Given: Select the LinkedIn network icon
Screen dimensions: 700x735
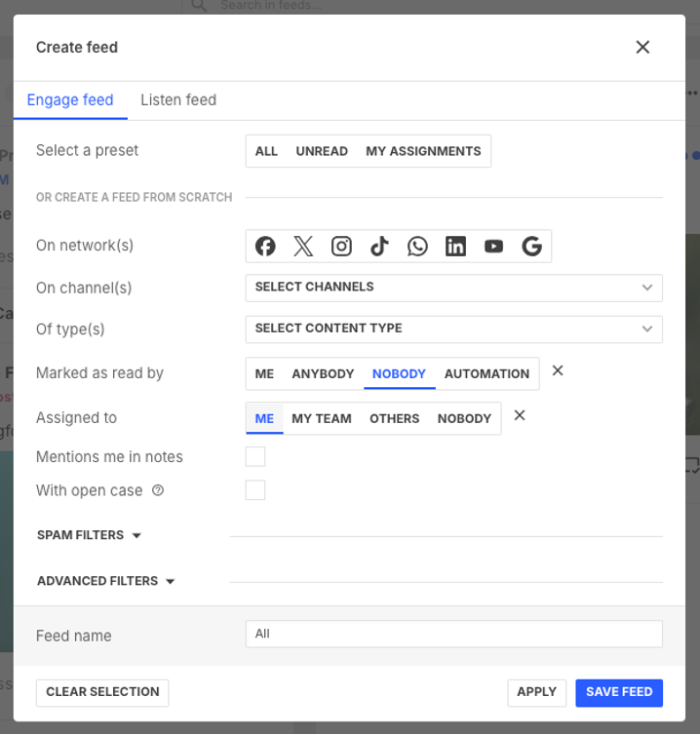Looking at the screenshot, I should (455, 246).
